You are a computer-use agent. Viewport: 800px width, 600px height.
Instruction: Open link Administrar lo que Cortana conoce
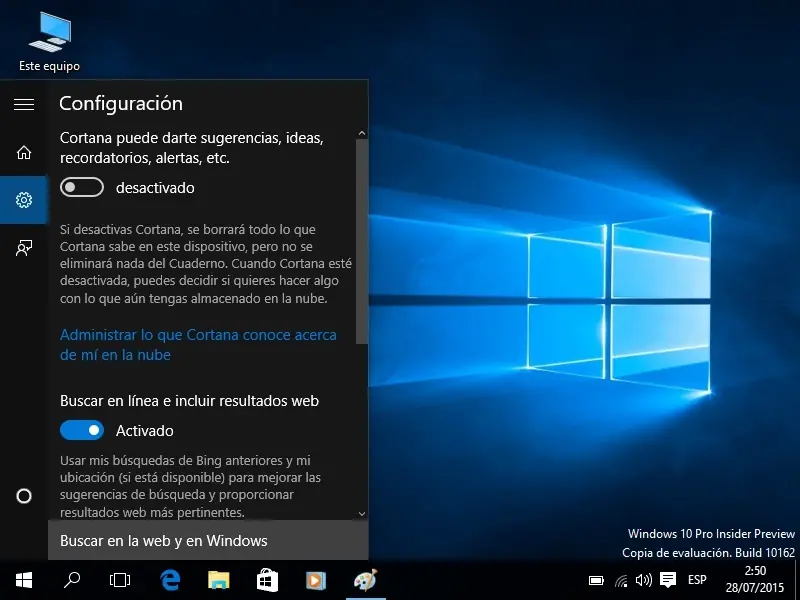[x=198, y=344]
